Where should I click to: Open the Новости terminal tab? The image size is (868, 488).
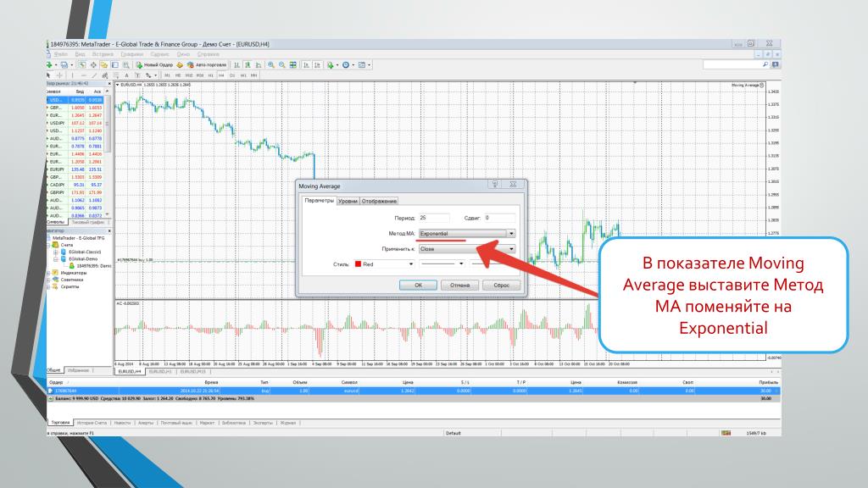pos(122,423)
